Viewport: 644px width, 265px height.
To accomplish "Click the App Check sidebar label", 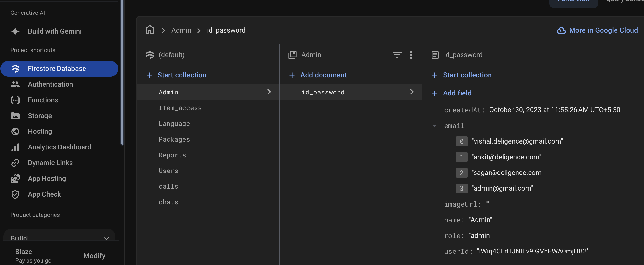I will (x=44, y=194).
